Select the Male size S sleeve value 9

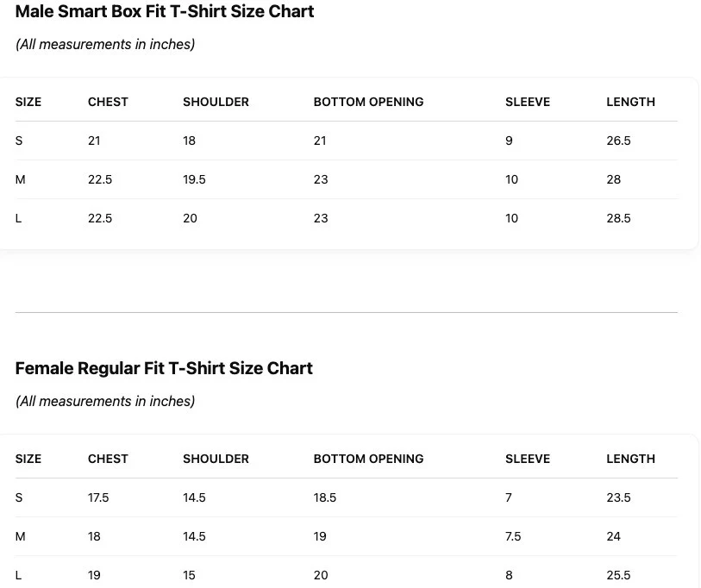[509, 141]
